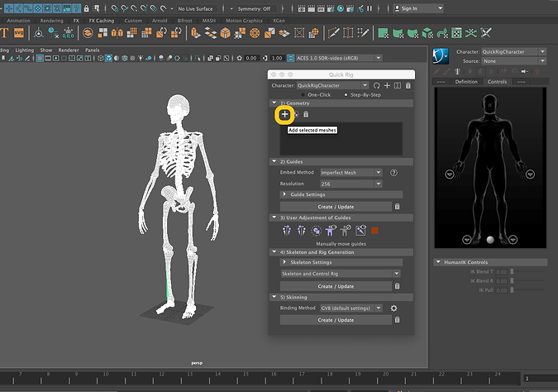Select the Step-By-Step radio option
Viewport: 558px width, 392px height.
[346, 95]
